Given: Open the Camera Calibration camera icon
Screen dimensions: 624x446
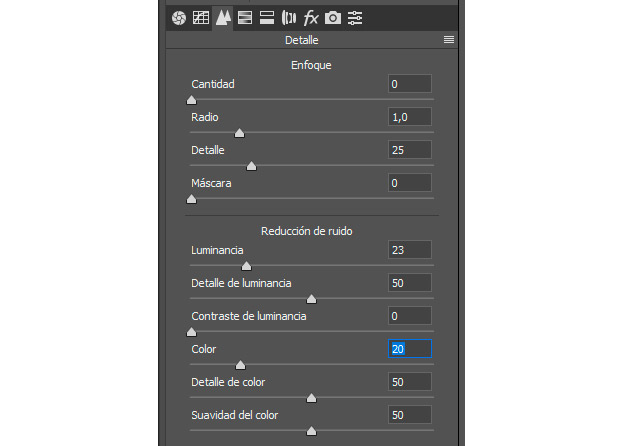Looking at the screenshot, I should [x=333, y=18].
